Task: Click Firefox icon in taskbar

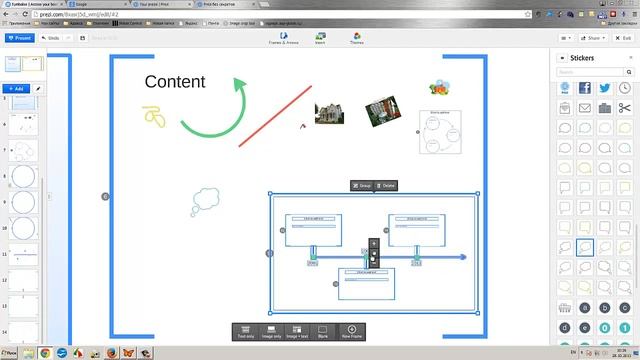Action: point(111,353)
